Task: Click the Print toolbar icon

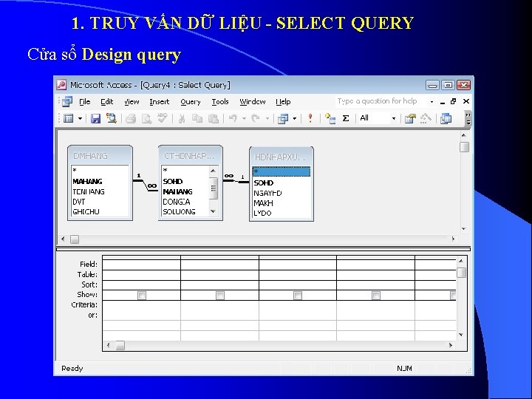Action: click(131, 118)
